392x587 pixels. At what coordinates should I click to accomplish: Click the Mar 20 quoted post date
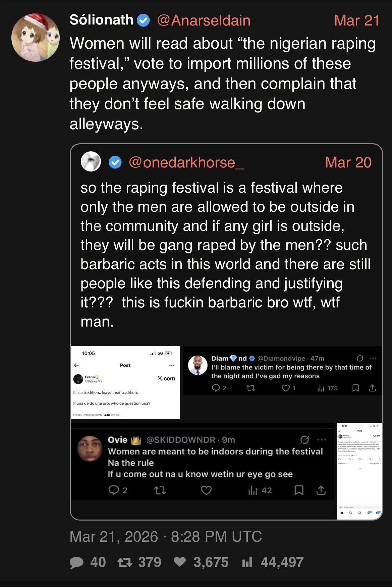(x=348, y=163)
